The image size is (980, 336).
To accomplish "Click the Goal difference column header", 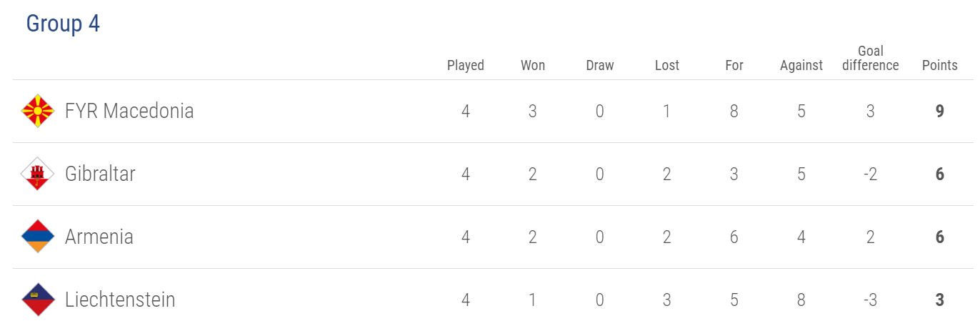I will click(871, 58).
